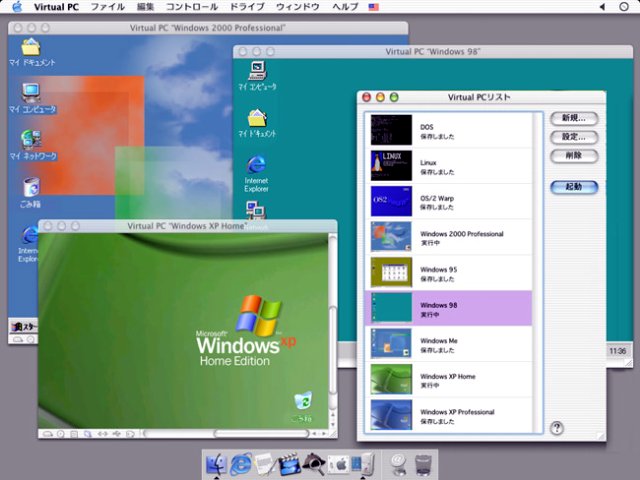Launch Internet Explorer from the Dock
The image size is (640, 480).
click(x=241, y=463)
